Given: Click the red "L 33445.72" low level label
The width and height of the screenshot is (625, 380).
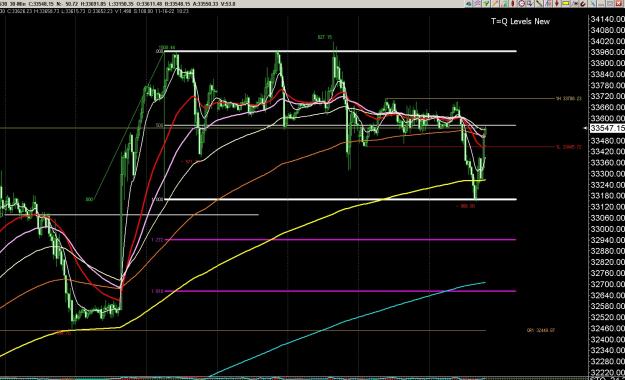Looking at the screenshot, I should [568, 147].
